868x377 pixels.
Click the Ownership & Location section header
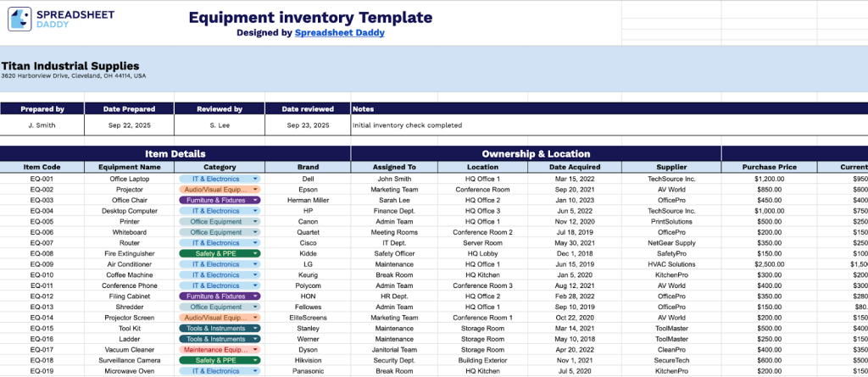pyautogui.click(x=535, y=153)
